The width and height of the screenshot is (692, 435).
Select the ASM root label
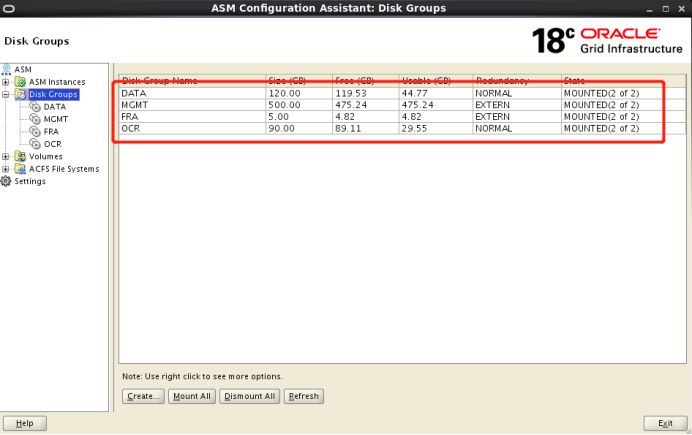(23, 70)
